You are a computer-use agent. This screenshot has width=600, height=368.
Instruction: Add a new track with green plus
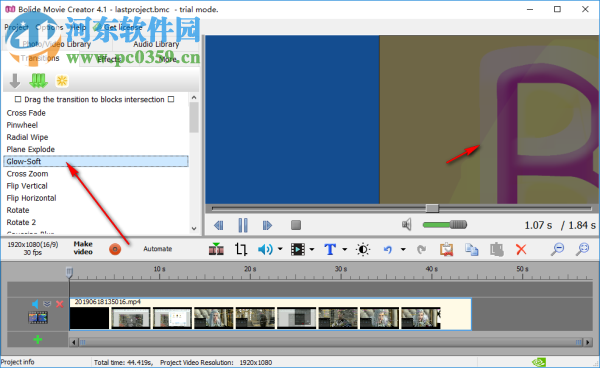pos(38,339)
